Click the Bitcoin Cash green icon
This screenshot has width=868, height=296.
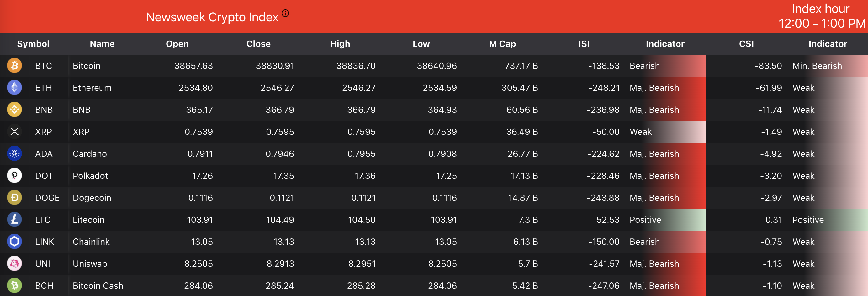14,285
